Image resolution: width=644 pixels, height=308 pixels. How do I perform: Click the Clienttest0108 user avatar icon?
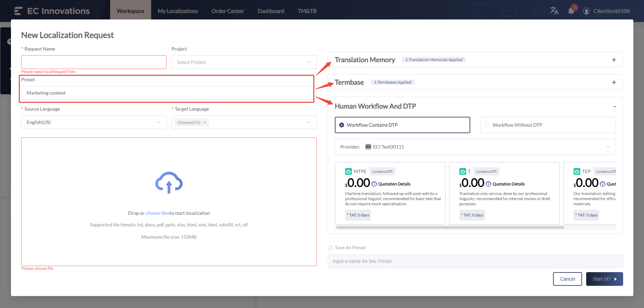(587, 11)
